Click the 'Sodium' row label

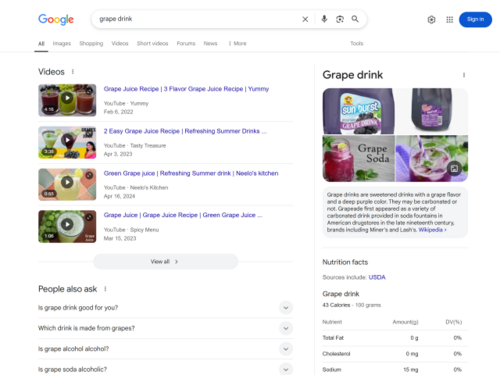point(332,370)
